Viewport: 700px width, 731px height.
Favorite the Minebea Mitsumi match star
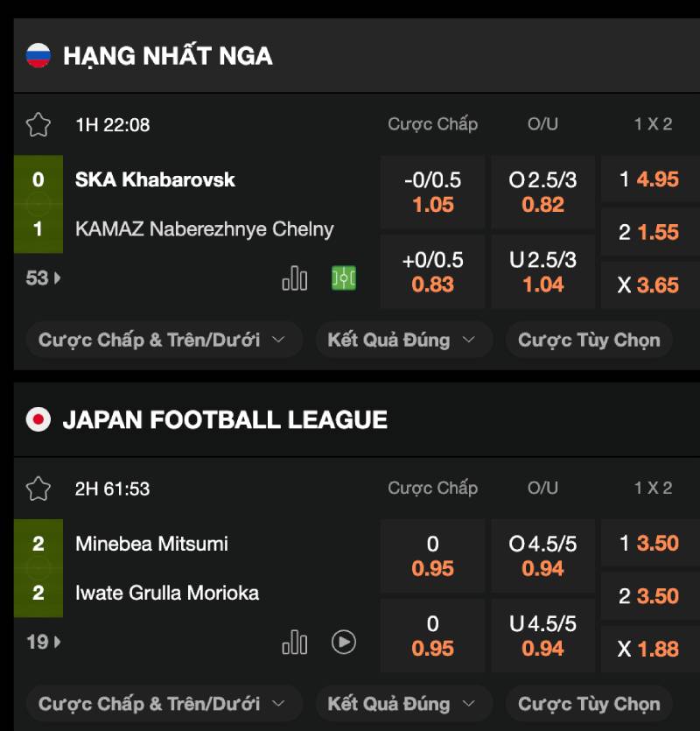click(38, 489)
